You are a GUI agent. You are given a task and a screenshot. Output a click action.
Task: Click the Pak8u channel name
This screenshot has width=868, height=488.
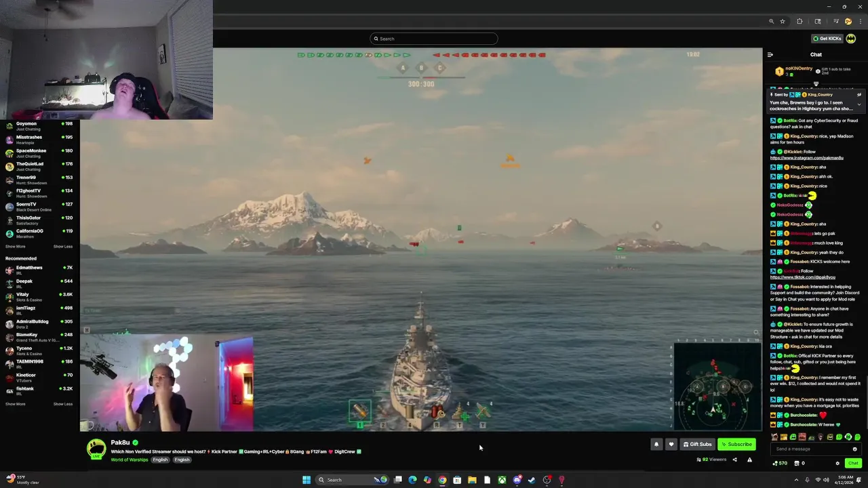(120, 443)
